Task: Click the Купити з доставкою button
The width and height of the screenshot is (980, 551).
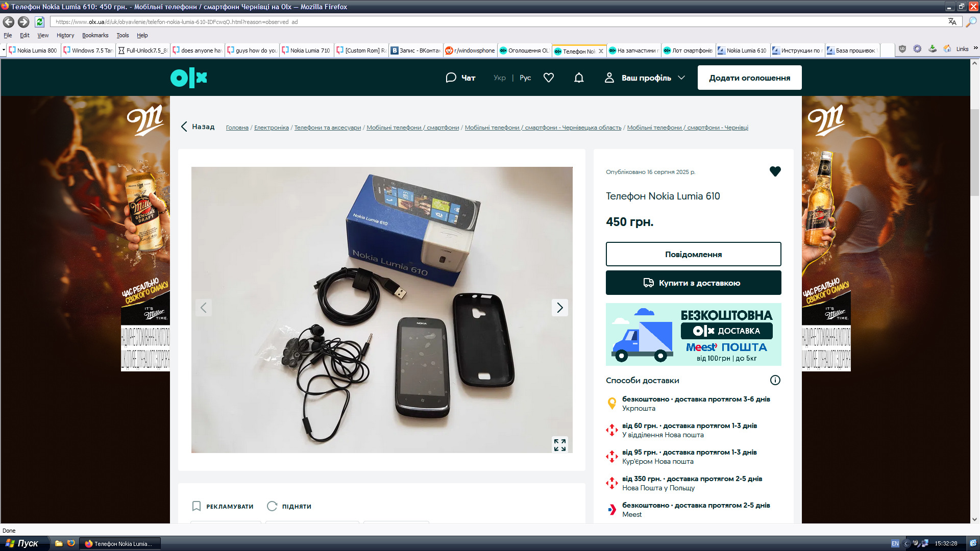Action: [693, 283]
